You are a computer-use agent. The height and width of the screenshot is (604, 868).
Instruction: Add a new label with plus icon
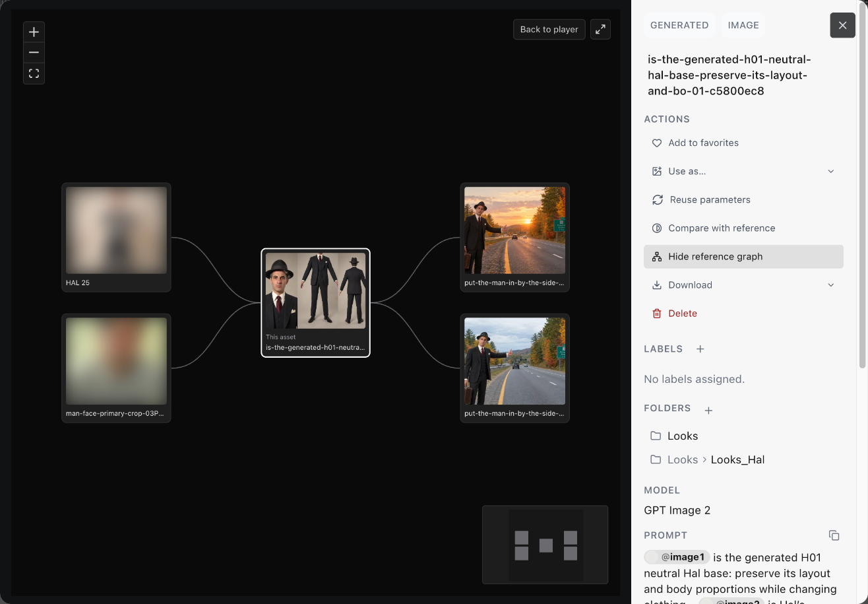(x=700, y=349)
